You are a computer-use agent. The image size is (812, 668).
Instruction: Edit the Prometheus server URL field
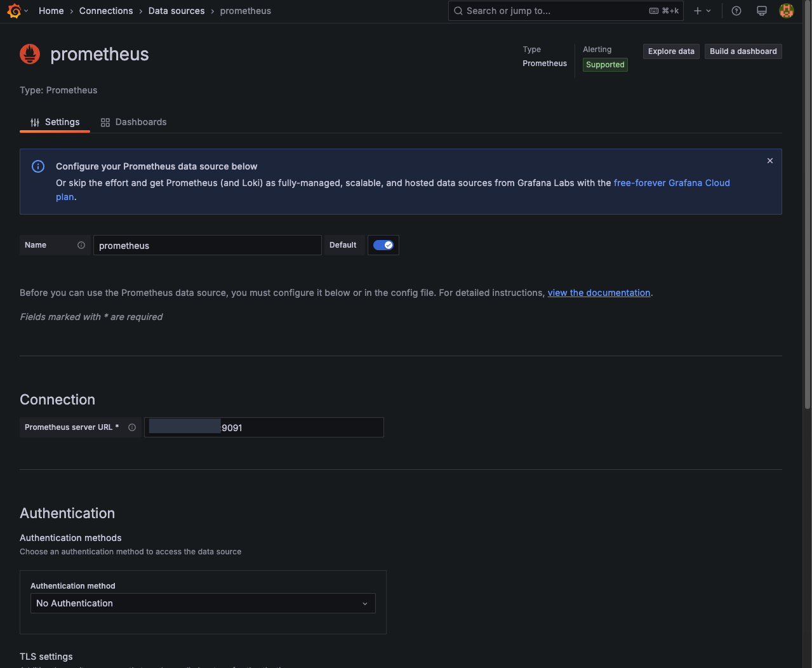264,427
